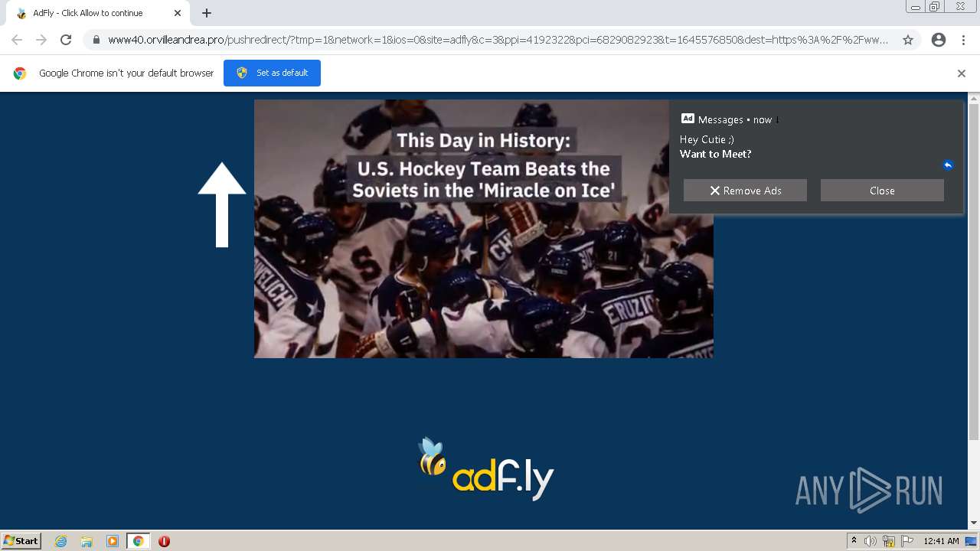Click the action center flag tray icon
Viewport: 980px width, 551px height.
tap(906, 541)
